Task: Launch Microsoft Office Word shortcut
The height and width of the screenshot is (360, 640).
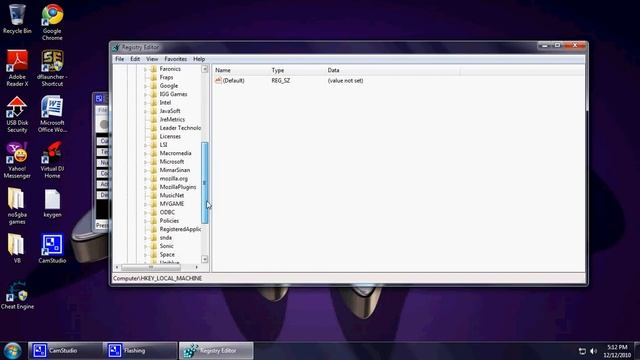Action: (52, 114)
